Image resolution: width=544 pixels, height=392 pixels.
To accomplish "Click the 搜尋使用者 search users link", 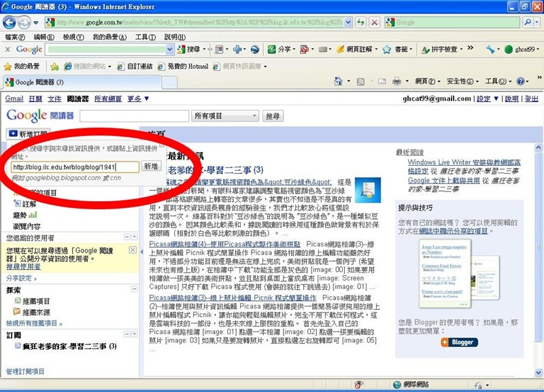I will [23, 266].
